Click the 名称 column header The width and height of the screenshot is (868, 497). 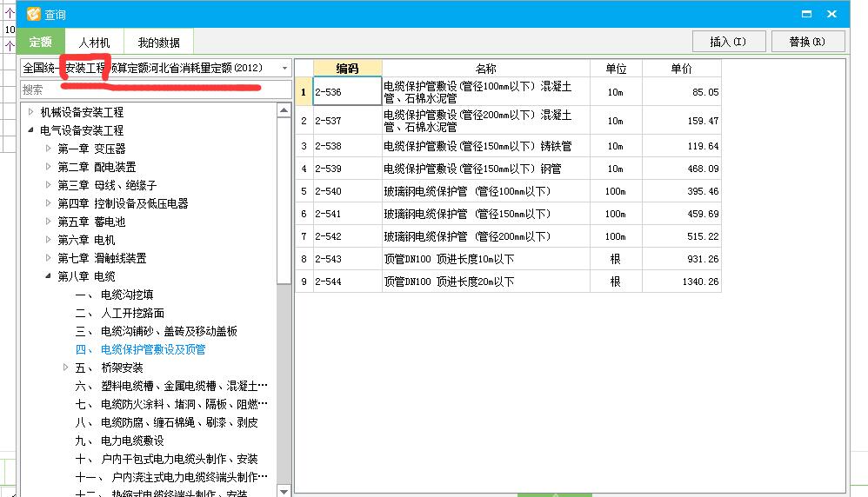[x=485, y=68]
